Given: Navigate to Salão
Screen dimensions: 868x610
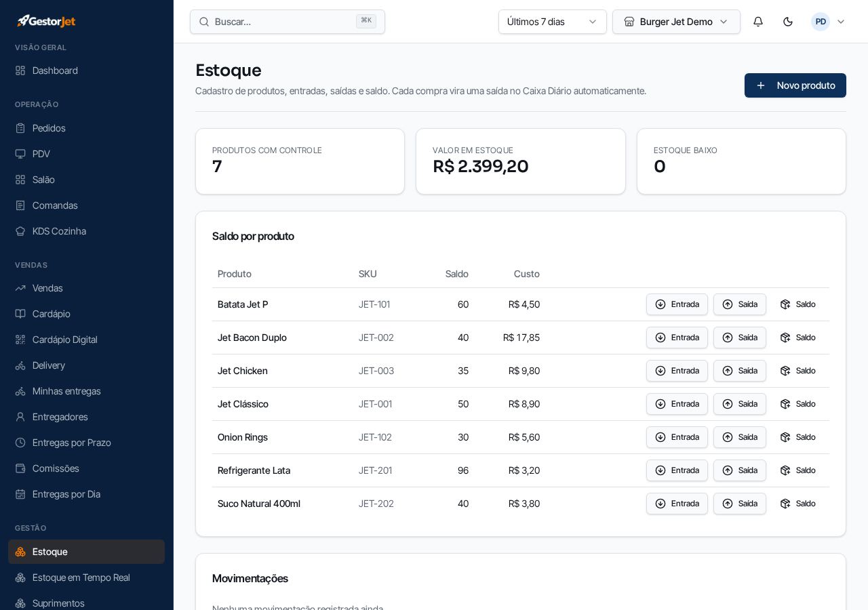Looking at the screenshot, I should 86,180.
